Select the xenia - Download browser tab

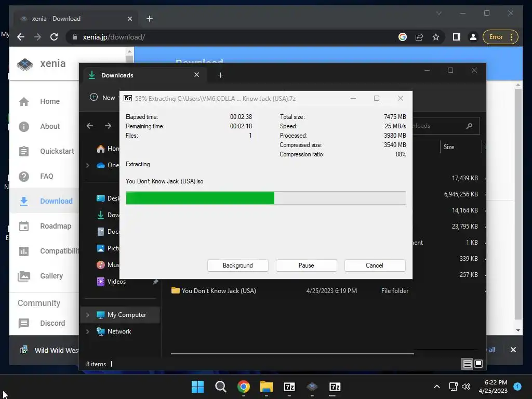coord(75,19)
